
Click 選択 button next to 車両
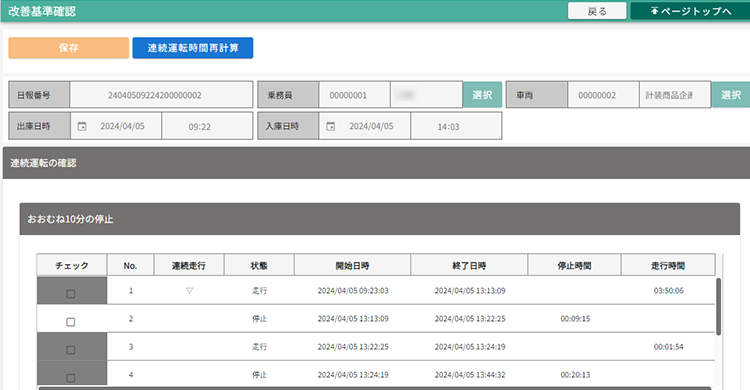(x=731, y=95)
